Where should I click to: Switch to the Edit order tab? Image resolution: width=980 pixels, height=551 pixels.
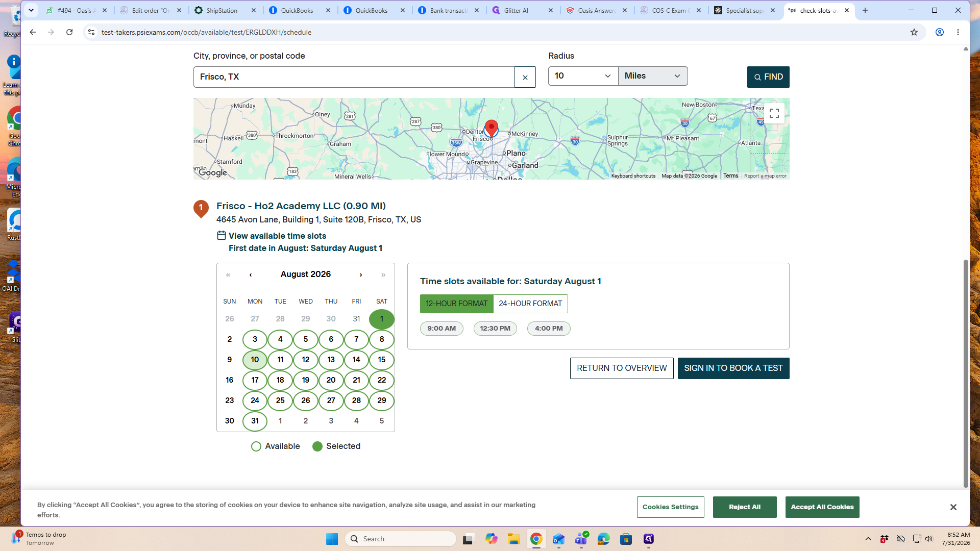point(151,10)
